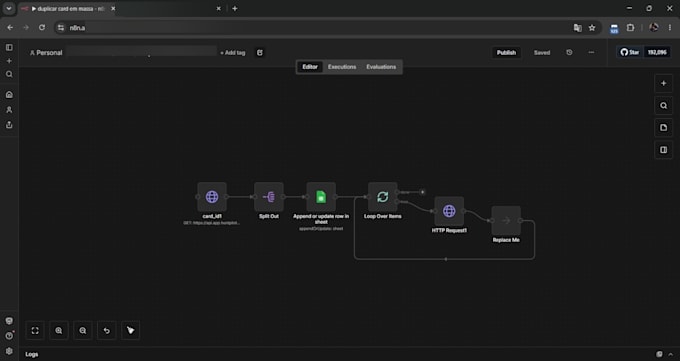
Task: Click the workflow name field
Action: click(141, 52)
